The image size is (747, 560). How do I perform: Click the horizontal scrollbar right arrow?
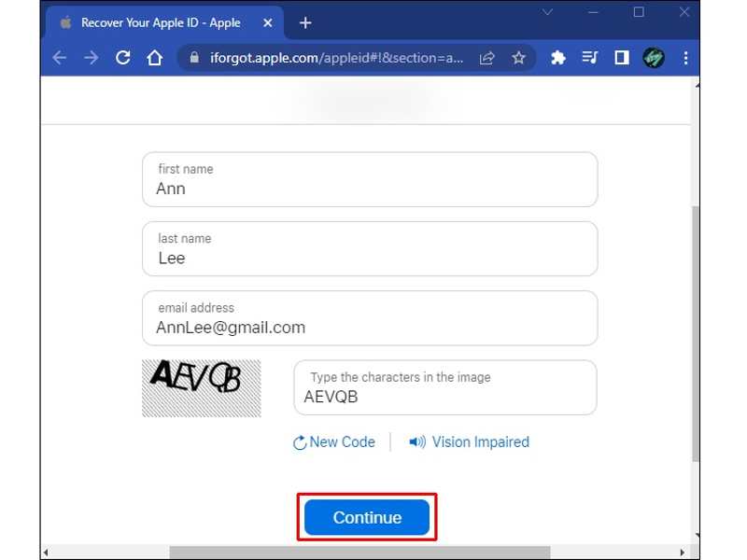click(683, 553)
